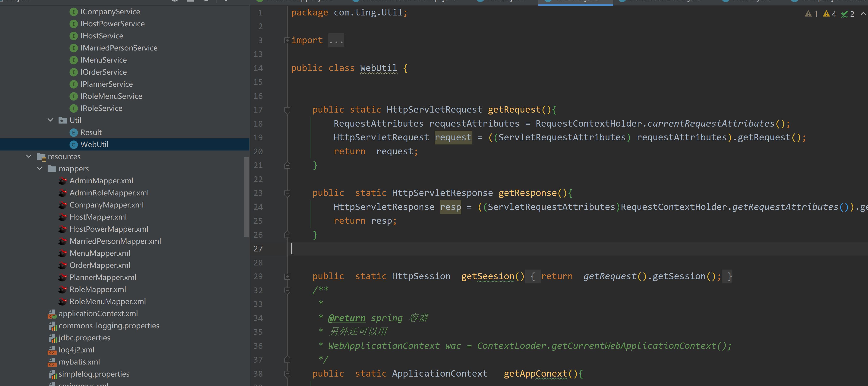Open simplelog.properties file
This screenshot has height=386, width=868.
94,374
